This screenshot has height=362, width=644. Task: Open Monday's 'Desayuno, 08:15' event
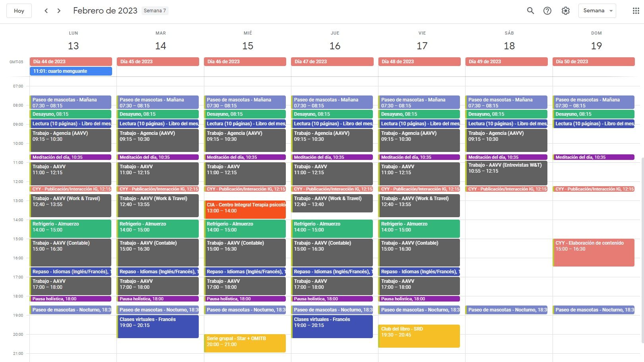(70, 114)
